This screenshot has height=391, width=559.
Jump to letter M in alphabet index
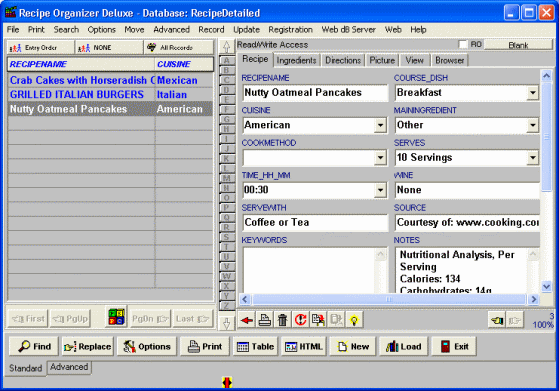point(226,178)
